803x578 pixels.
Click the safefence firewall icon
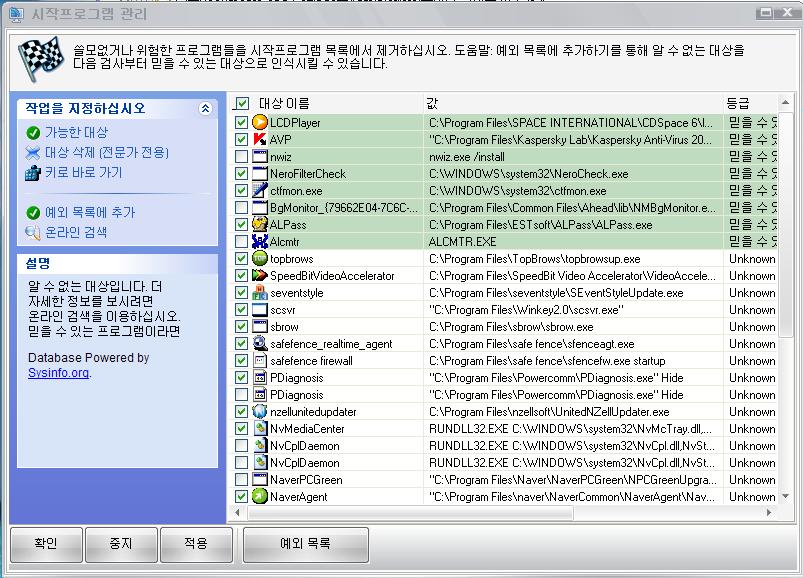pyautogui.click(x=260, y=360)
